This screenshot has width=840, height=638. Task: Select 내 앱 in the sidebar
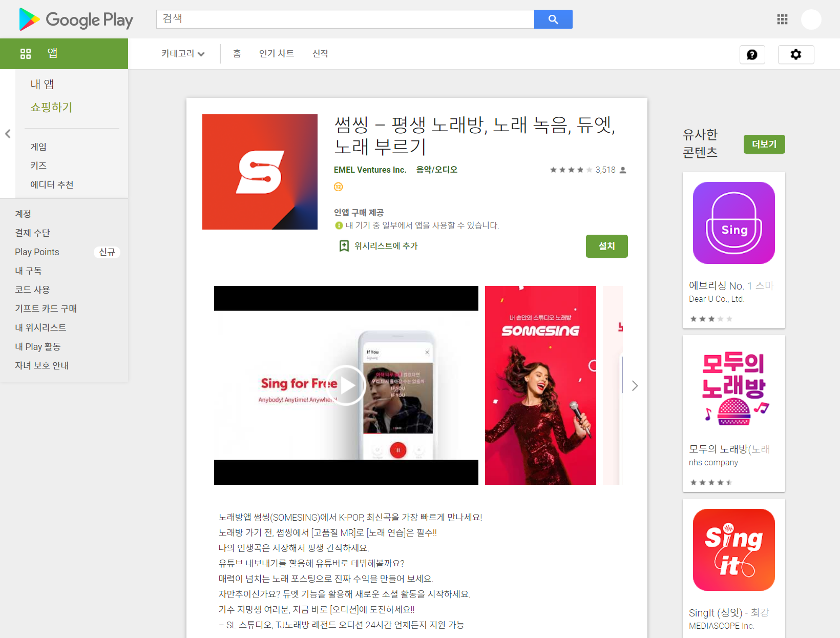(x=42, y=84)
